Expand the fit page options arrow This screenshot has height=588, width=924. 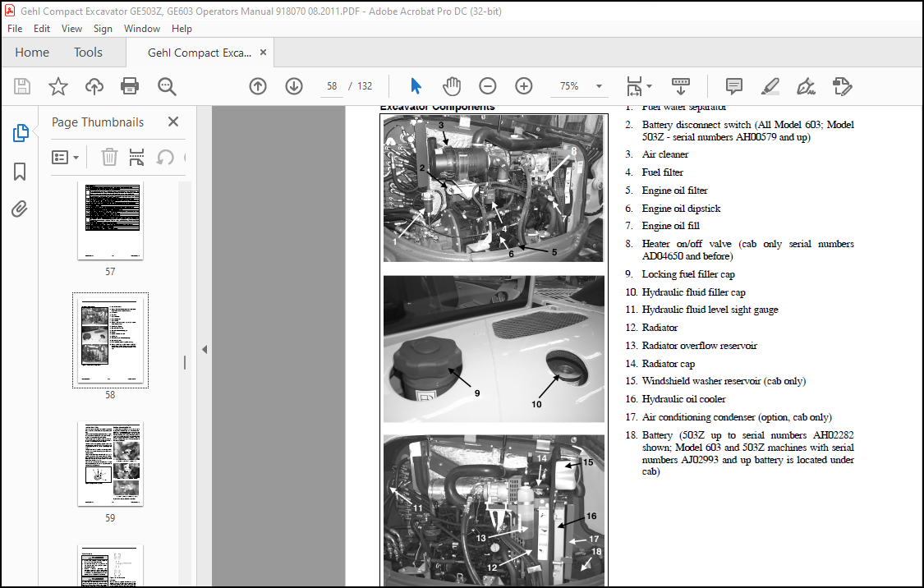point(650,86)
